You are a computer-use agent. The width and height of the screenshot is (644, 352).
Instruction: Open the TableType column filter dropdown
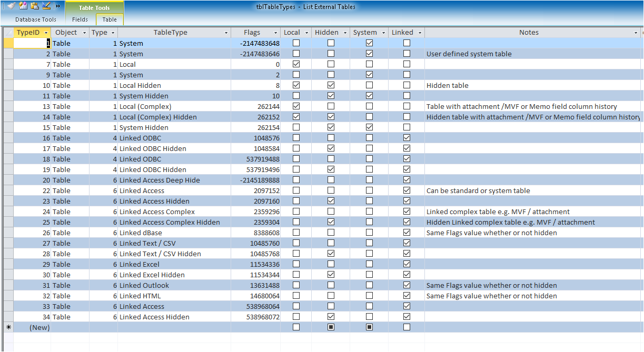pyautogui.click(x=226, y=33)
